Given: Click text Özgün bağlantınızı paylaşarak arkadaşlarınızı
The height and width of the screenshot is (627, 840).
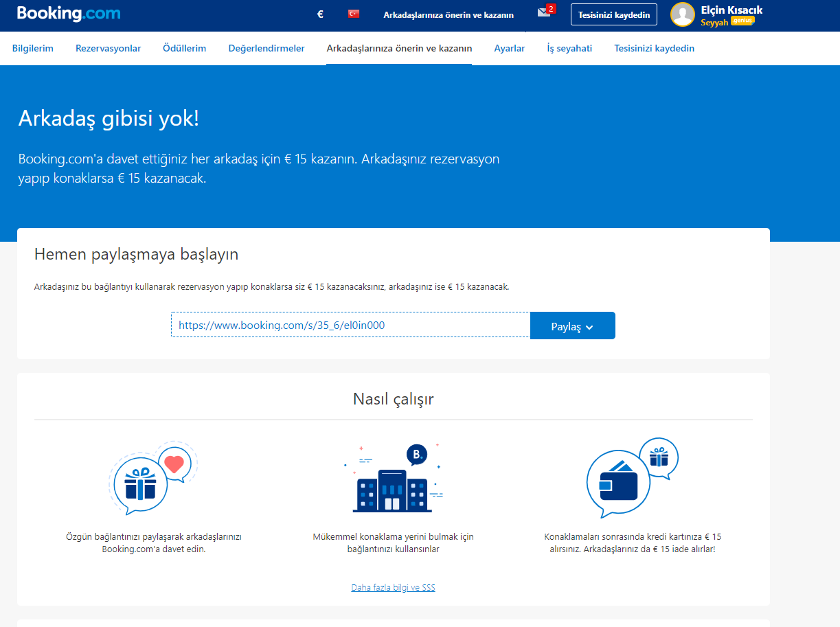Looking at the screenshot, I should pos(154,537).
